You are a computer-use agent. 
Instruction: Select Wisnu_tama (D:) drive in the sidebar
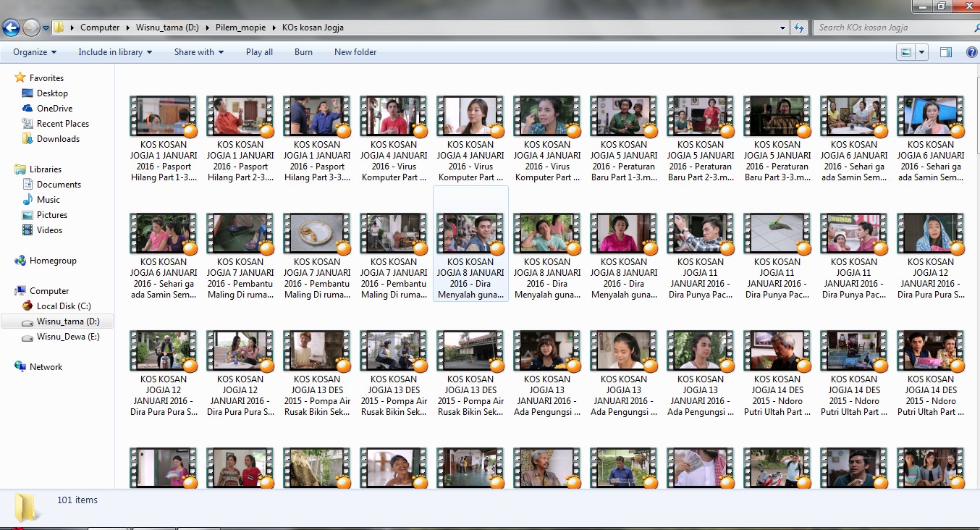57,321
